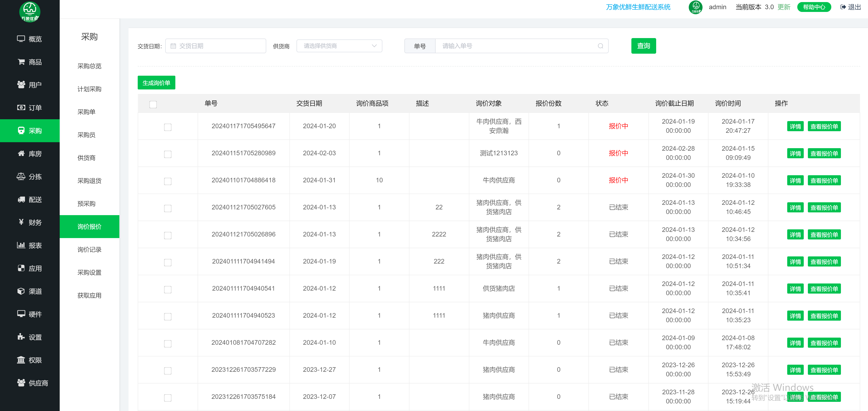Check row for order 202401171705495647
Screen dimensions: 868x411
(x=168, y=127)
